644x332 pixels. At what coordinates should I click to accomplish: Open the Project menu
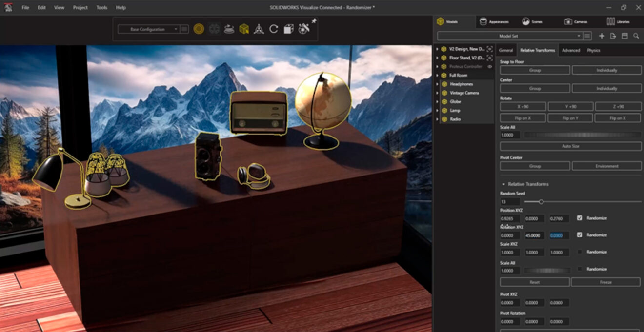[x=80, y=7]
